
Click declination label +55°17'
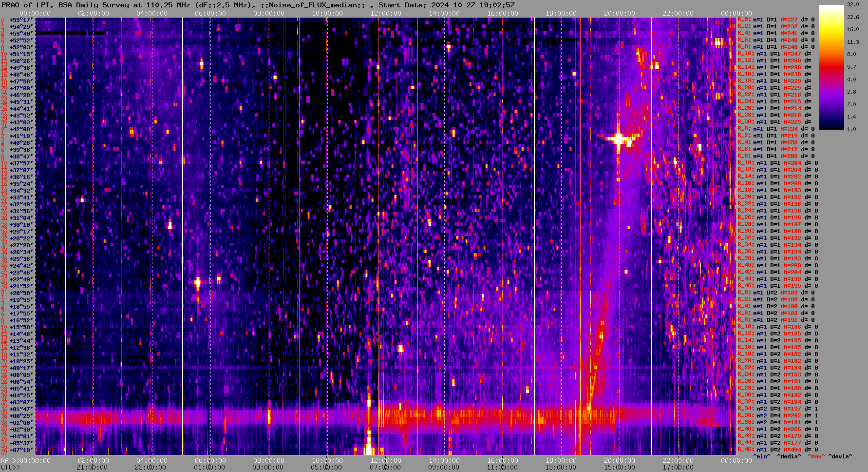[21, 20]
